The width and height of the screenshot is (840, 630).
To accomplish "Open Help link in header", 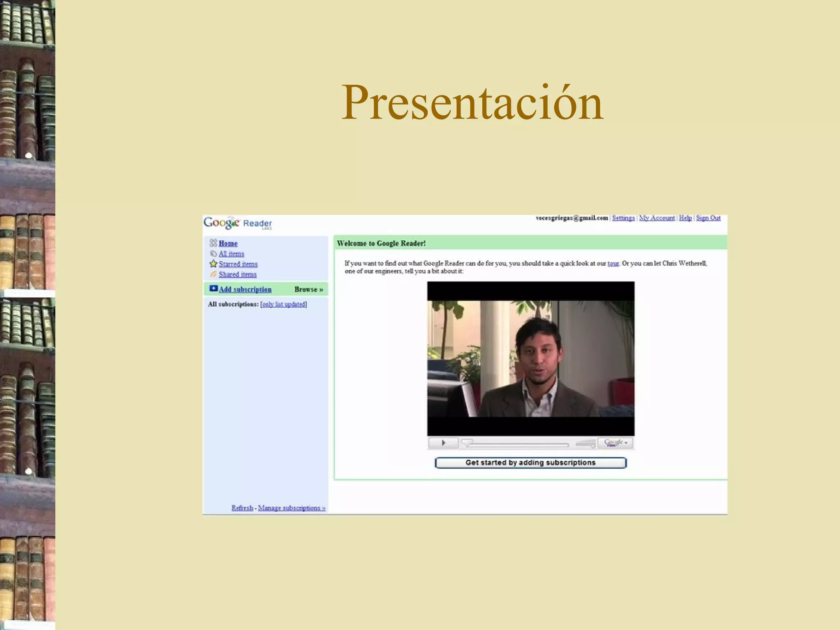I will pyautogui.click(x=685, y=218).
